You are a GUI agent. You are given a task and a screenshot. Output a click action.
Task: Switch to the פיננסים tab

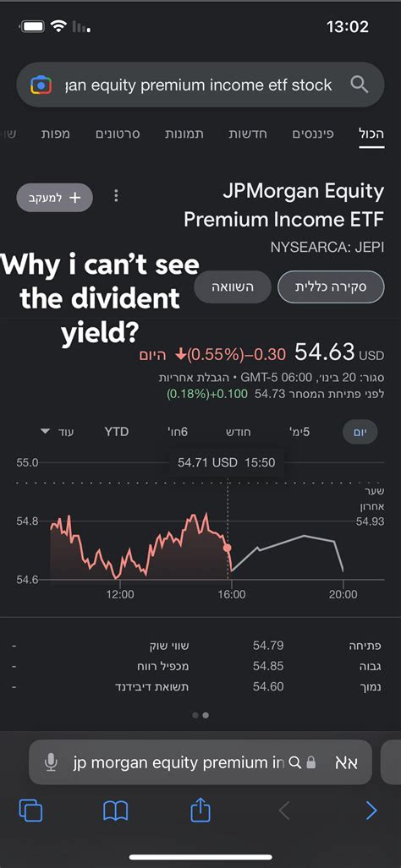(313, 134)
